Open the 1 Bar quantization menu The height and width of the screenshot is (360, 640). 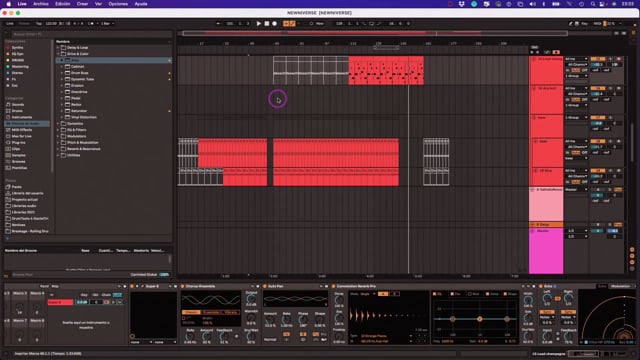point(107,24)
